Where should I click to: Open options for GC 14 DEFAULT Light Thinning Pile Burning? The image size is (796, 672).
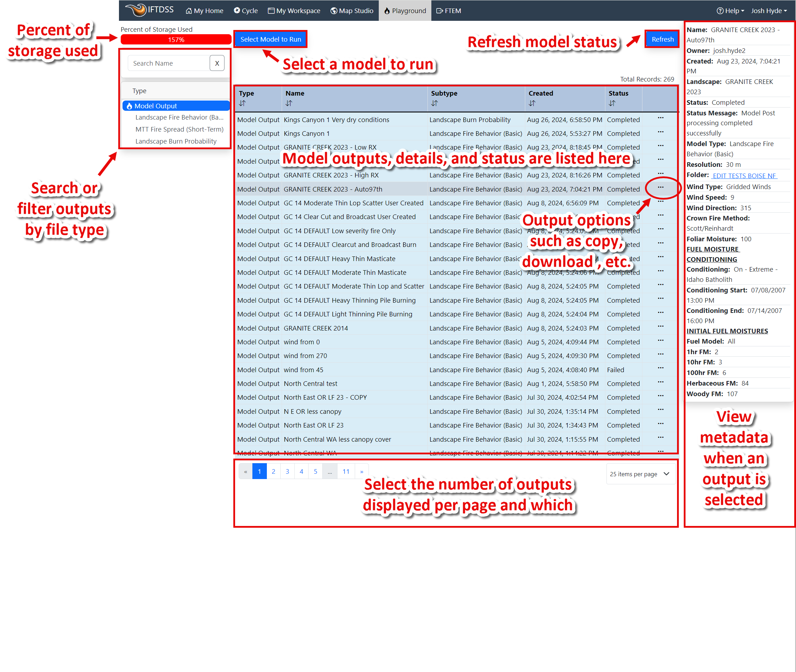[x=660, y=313]
